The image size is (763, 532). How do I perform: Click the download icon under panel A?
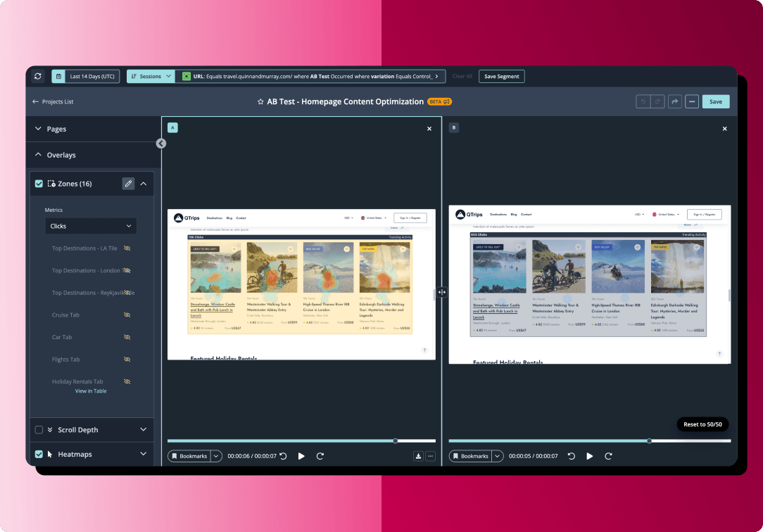coord(418,456)
